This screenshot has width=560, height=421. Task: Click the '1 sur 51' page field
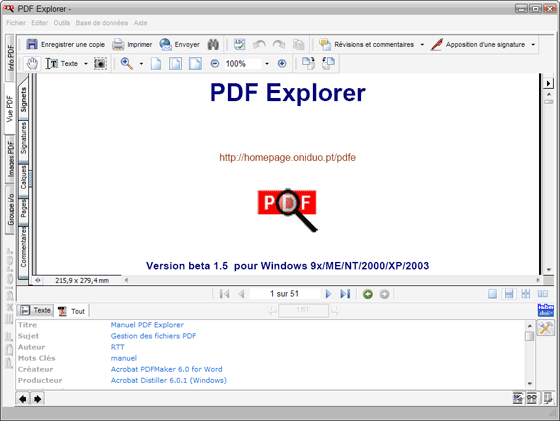point(284,294)
